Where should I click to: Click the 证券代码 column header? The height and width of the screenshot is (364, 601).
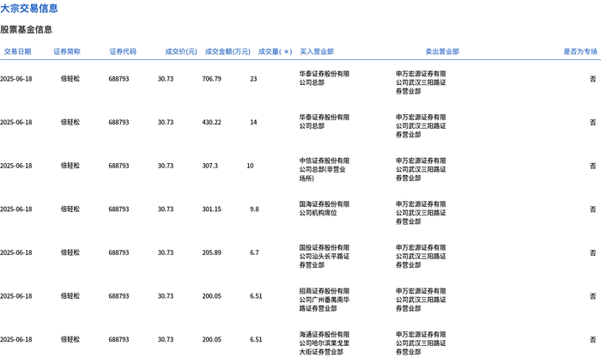[123, 52]
